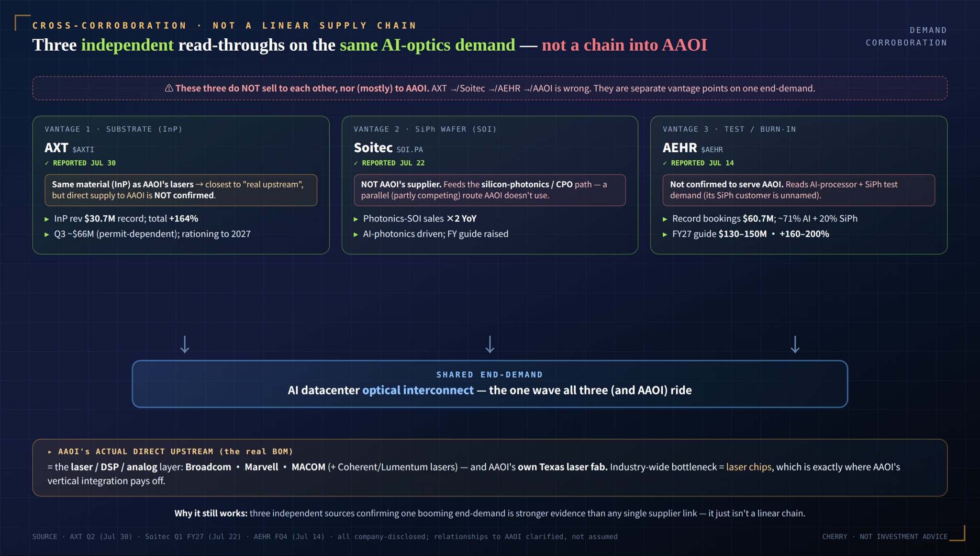Click the orange phrase "laser chips"

[749, 467]
